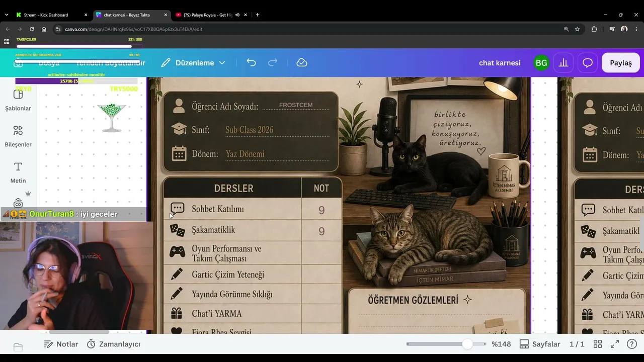Undo the last edit in Canva

tap(251, 63)
